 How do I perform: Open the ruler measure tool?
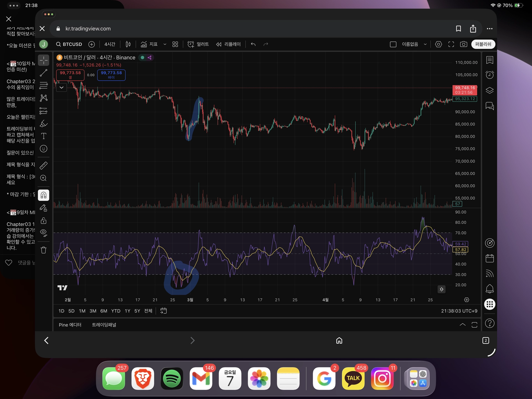pyautogui.click(x=44, y=165)
